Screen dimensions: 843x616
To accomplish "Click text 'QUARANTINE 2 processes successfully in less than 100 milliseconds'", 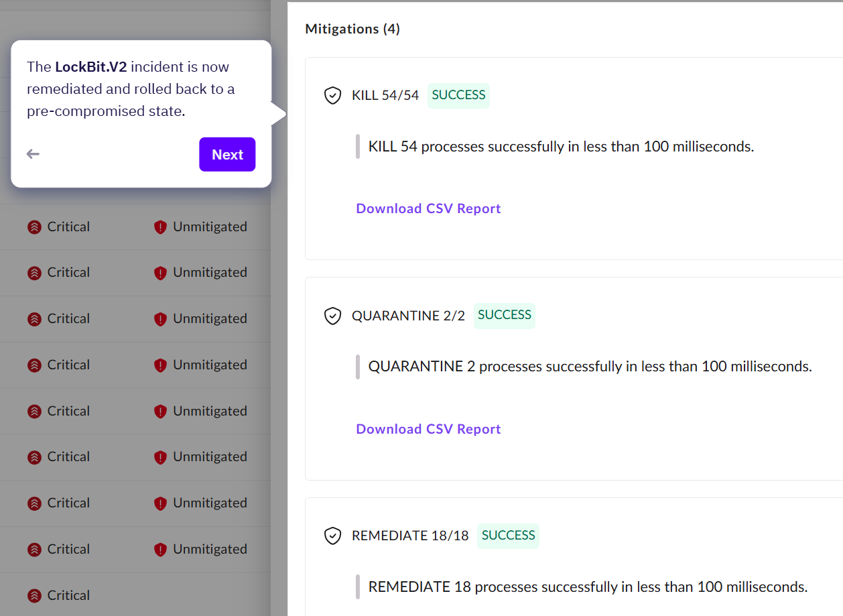I will [x=590, y=367].
